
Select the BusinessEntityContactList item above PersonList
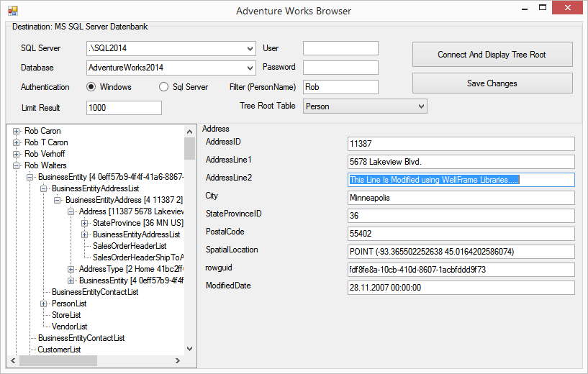95,292
